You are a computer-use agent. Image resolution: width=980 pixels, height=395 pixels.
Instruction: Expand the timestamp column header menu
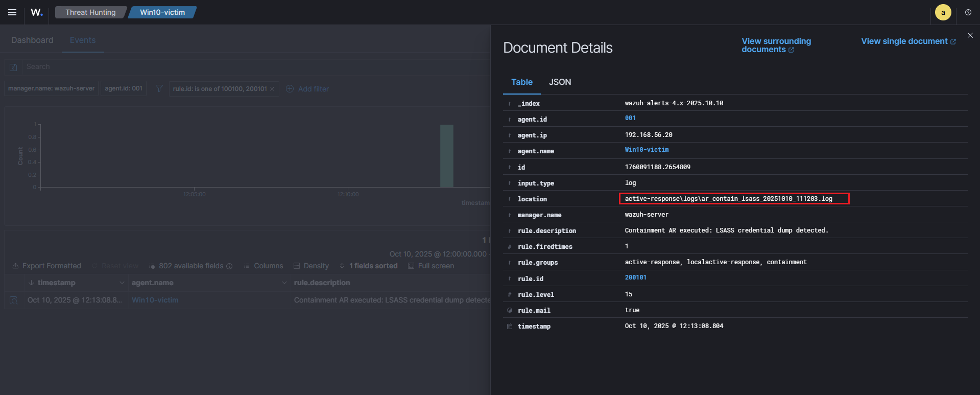pos(122,283)
